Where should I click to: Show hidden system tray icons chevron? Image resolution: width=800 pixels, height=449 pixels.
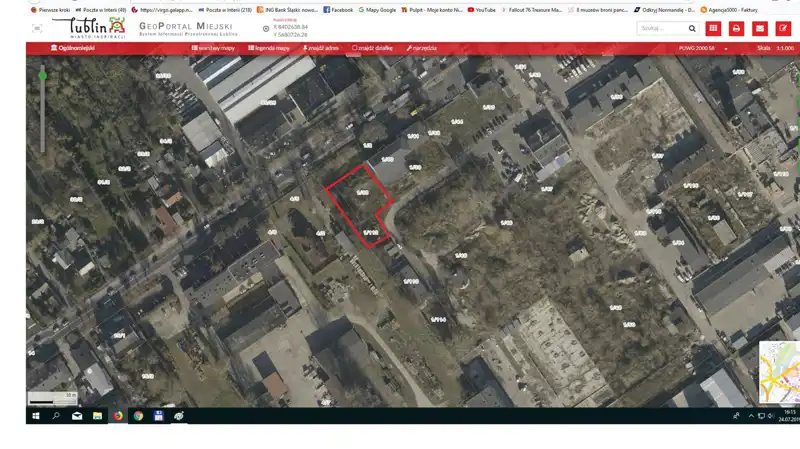(751, 416)
